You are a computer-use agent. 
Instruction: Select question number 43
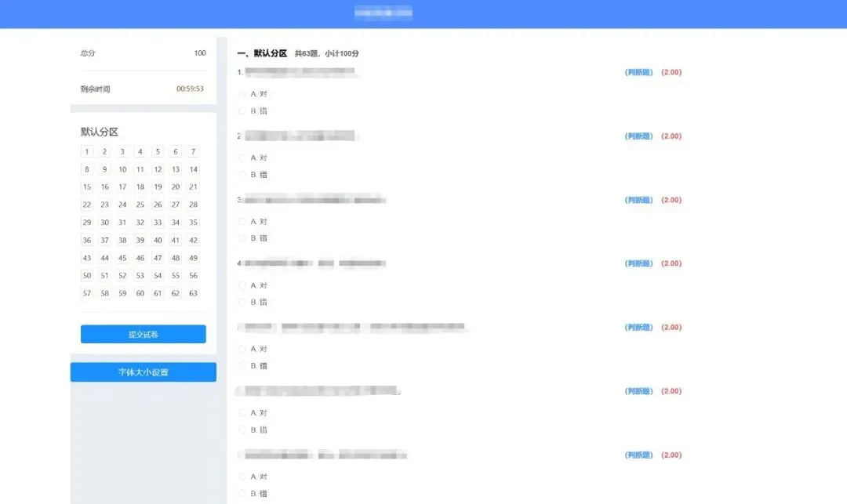tap(86, 258)
